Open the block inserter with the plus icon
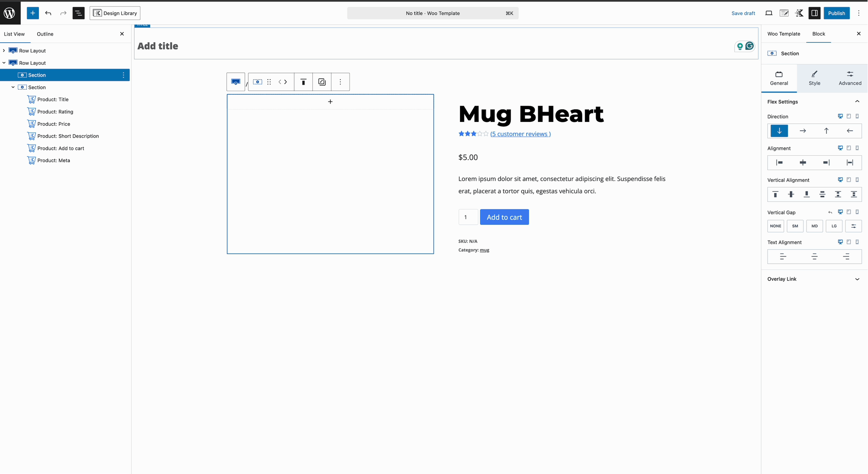868x474 pixels. [33, 13]
